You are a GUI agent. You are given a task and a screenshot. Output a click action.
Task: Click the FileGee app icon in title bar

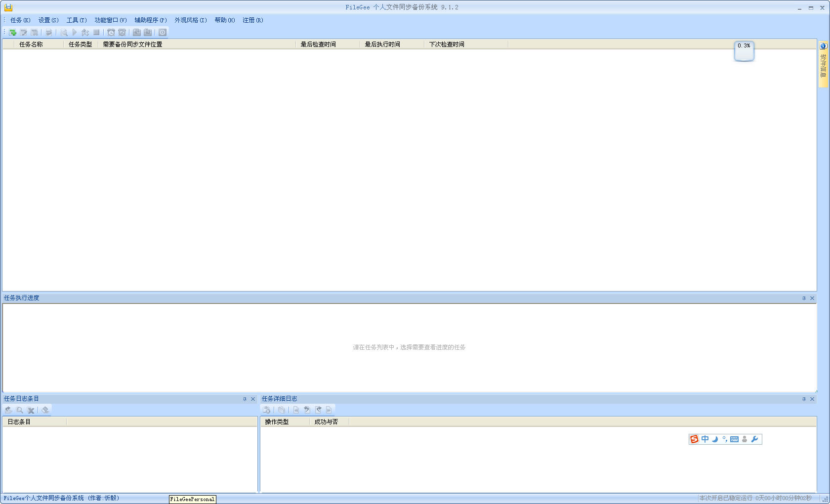[8, 7]
